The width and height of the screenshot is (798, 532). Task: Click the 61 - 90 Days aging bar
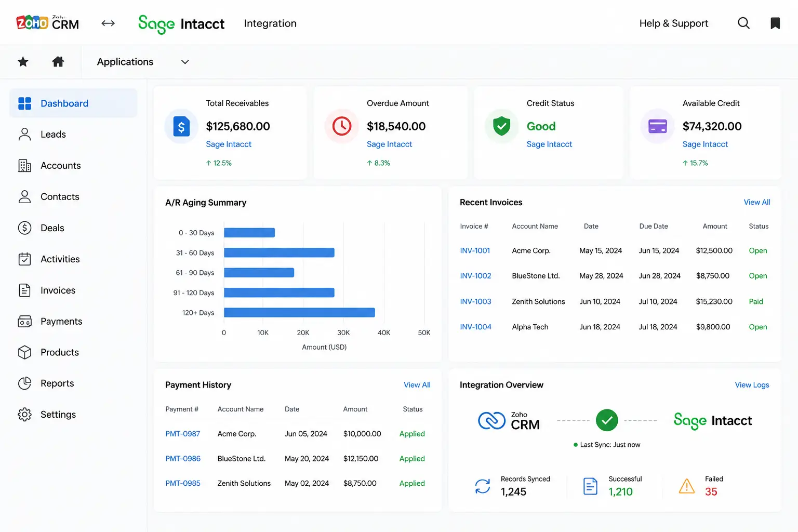(x=259, y=272)
